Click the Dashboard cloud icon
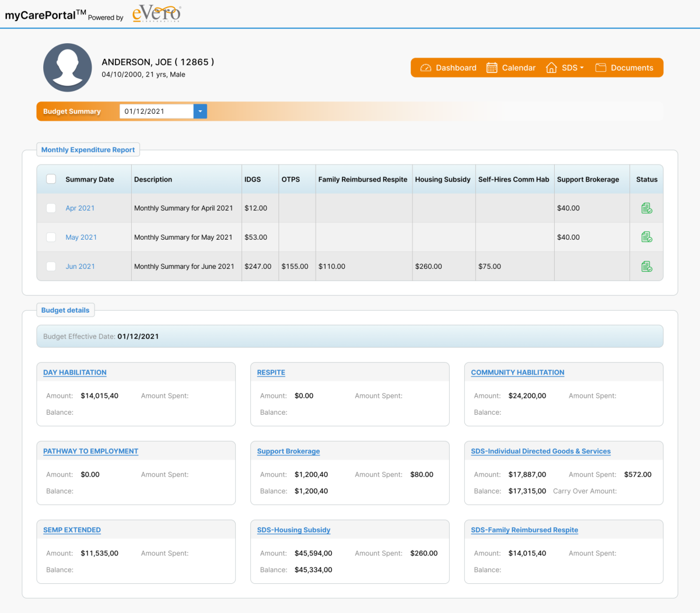 (x=426, y=67)
